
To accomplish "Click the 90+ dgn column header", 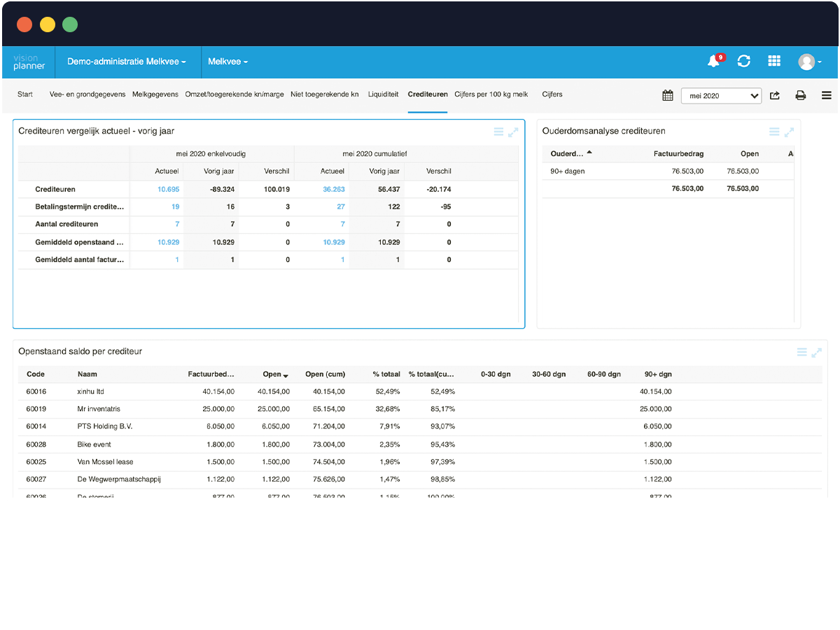I will click(658, 374).
